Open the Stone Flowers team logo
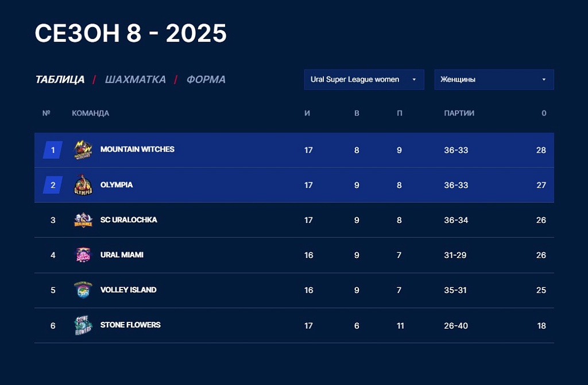 click(x=83, y=325)
